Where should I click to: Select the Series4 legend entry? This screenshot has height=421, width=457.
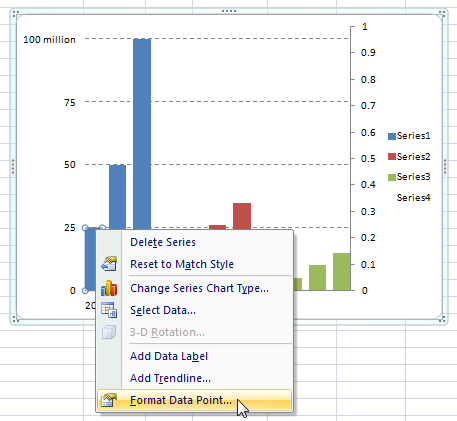click(413, 198)
